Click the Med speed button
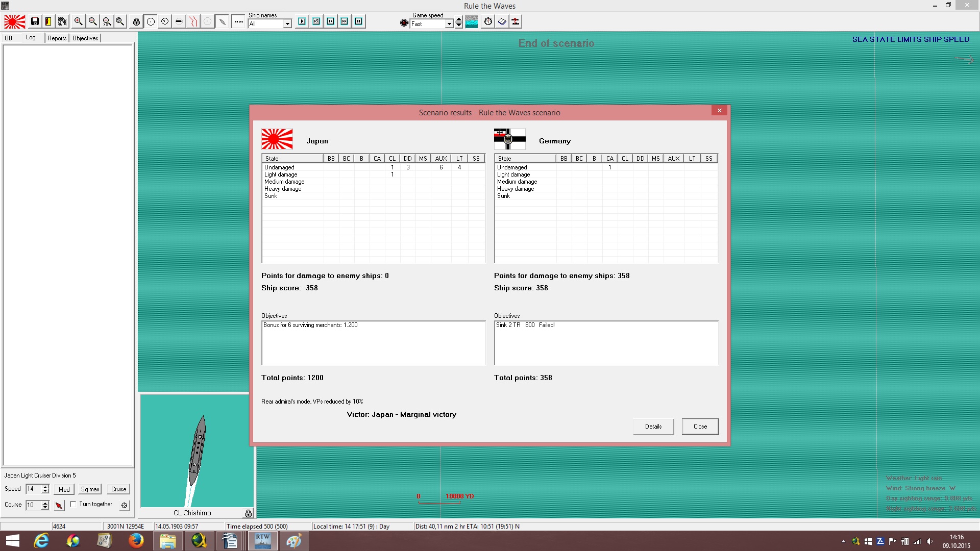 point(64,489)
